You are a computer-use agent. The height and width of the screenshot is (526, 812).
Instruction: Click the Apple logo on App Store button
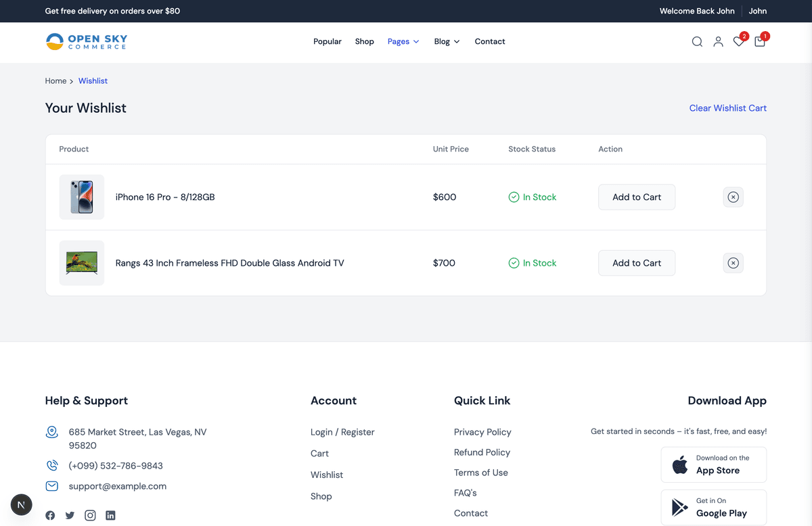[x=680, y=464]
